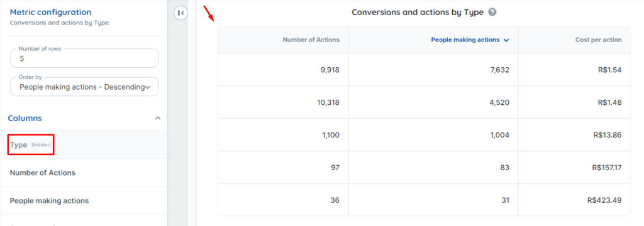Open help question mark icon
Screen dimensions: 644x226
click(492, 13)
